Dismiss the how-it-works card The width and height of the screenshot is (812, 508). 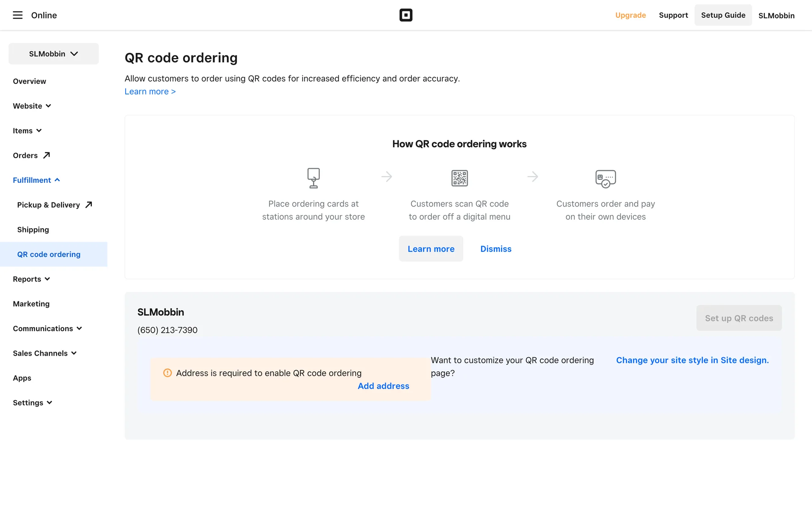tap(496, 249)
